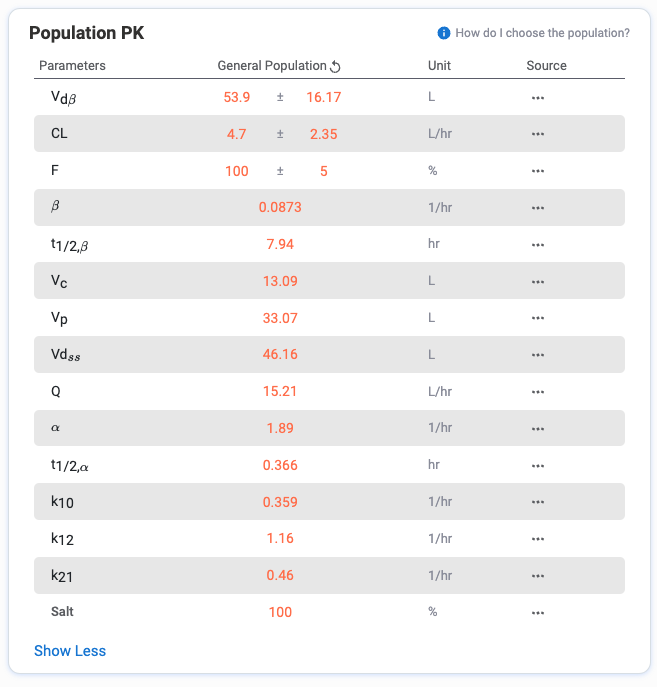
Task: Open source ellipsis for the Vdss row
Action: pyautogui.click(x=538, y=355)
